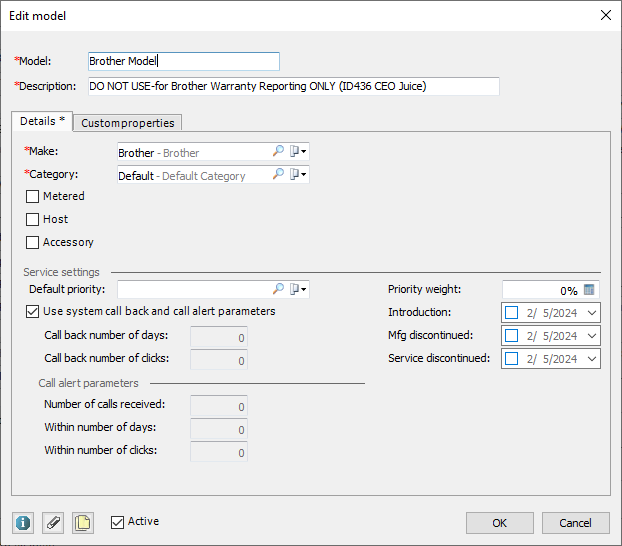
Task: Click the Within number of days field
Action: [219, 429]
